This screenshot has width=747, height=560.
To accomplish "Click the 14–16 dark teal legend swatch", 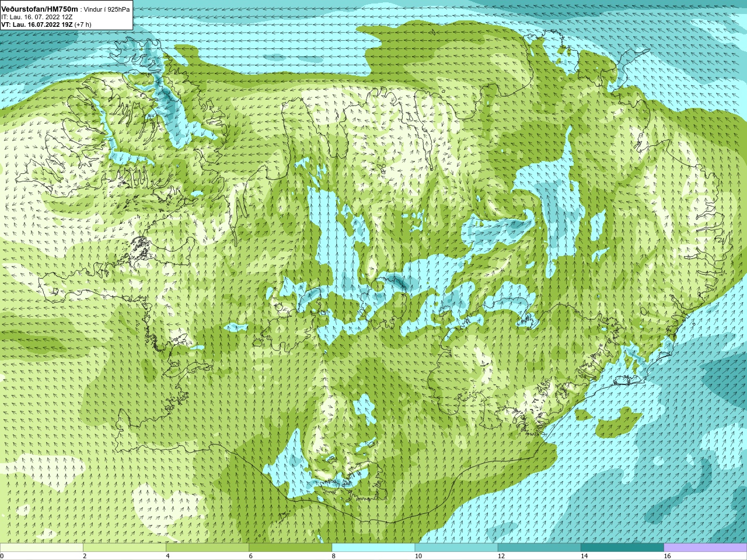I will [x=622, y=548].
